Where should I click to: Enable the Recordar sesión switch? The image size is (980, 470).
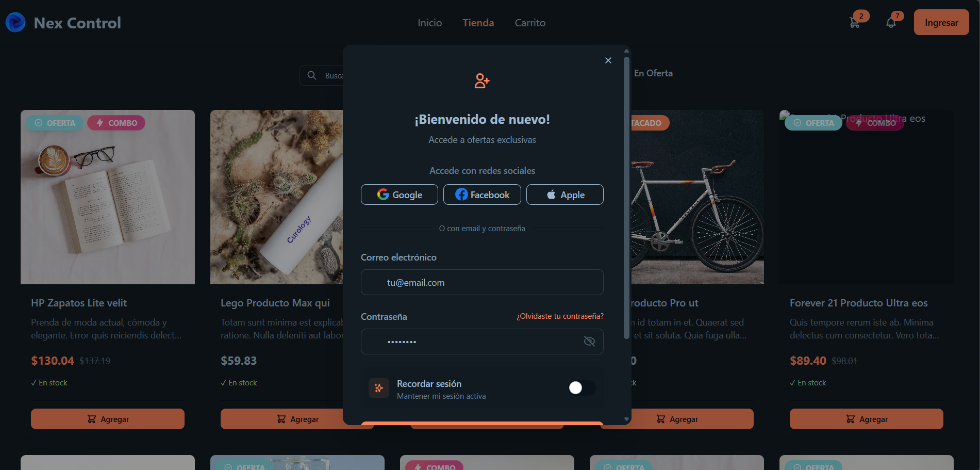pyautogui.click(x=582, y=388)
